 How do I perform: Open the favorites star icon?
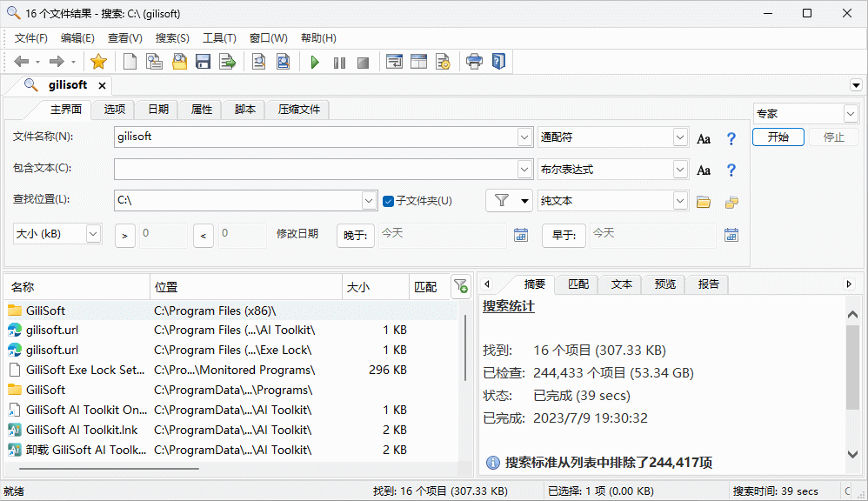tap(98, 62)
